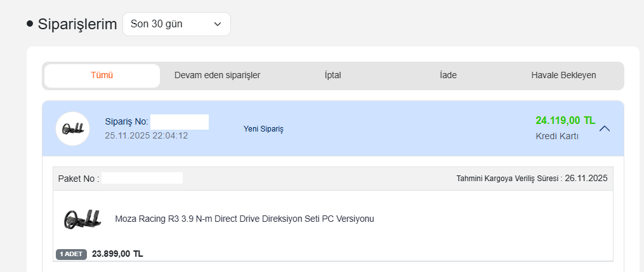Screen dimensions: 644x272
Task: Click the Yeni Sipariş status text
Action: [x=263, y=129]
